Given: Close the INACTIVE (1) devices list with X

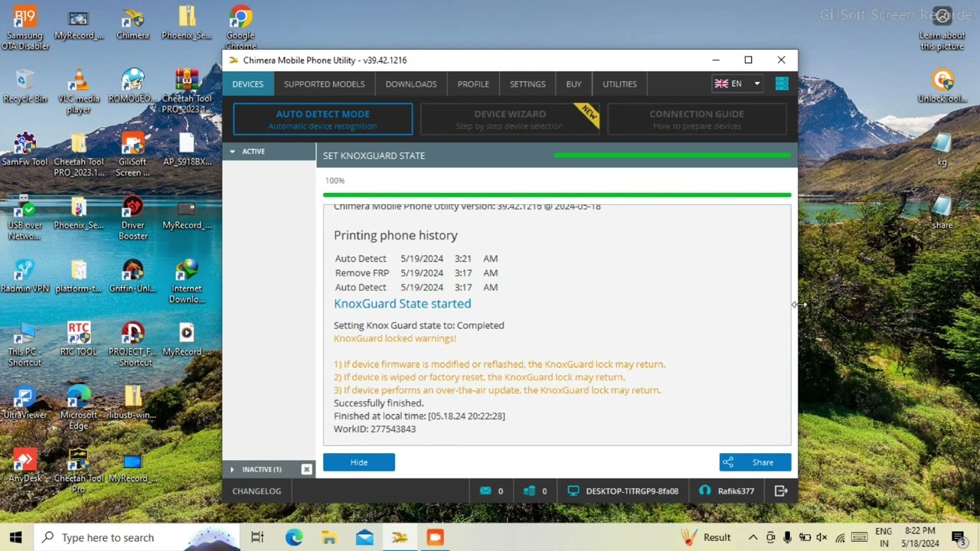Looking at the screenshot, I should pyautogui.click(x=306, y=469).
